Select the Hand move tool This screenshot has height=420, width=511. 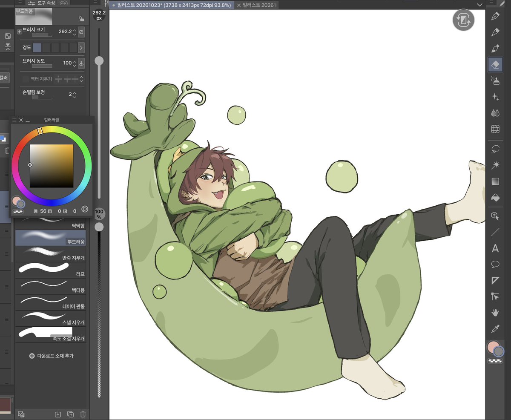tap(495, 313)
